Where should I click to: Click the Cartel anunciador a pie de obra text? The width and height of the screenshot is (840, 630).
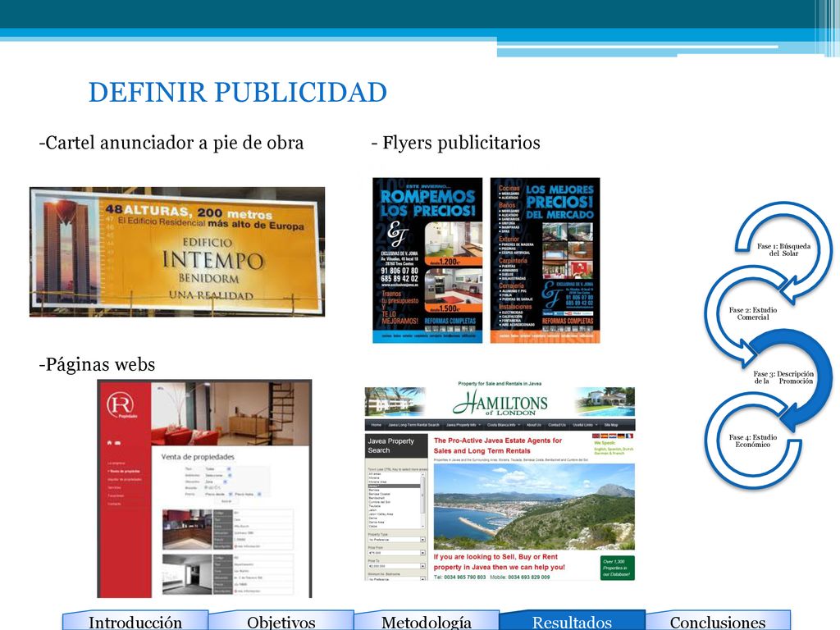click(171, 143)
